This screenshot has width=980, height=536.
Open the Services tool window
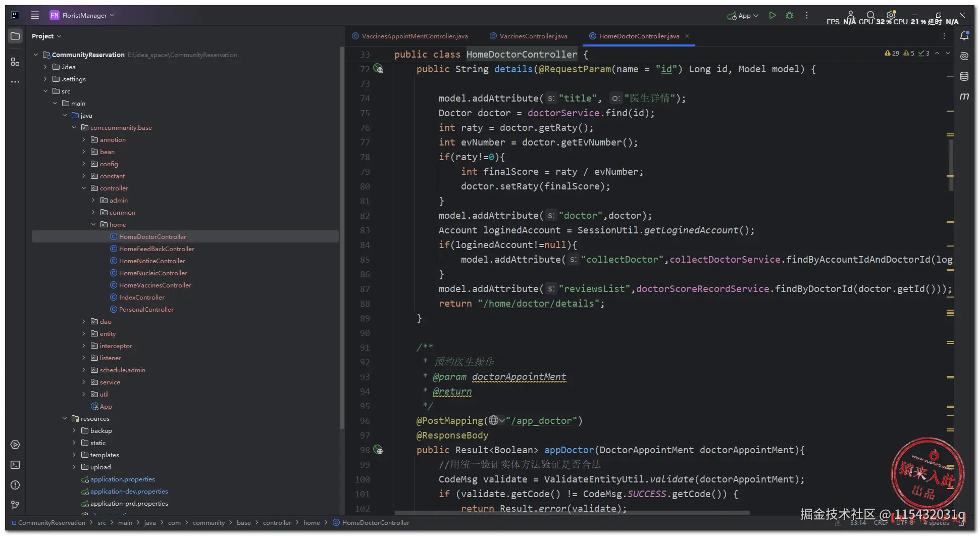click(x=15, y=445)
